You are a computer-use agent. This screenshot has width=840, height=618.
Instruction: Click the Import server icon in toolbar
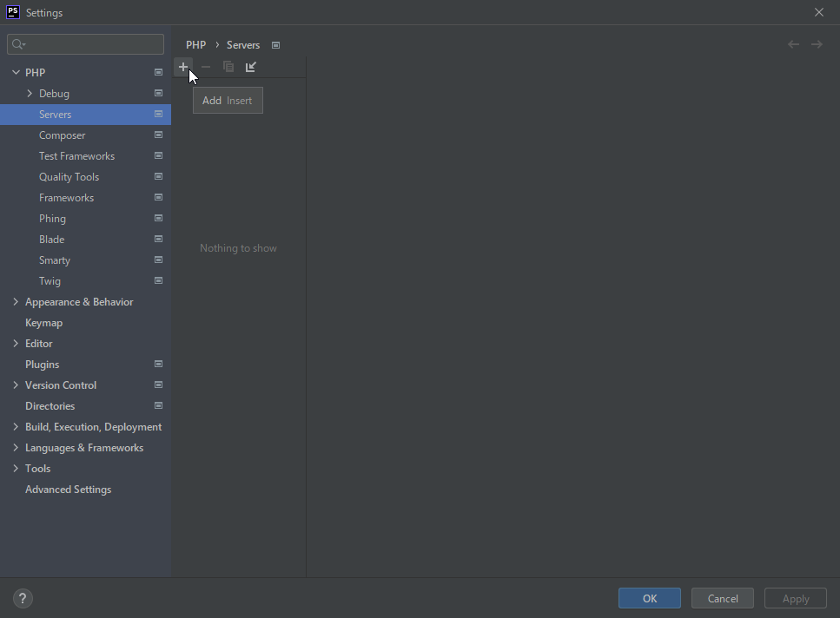tap(251, 67)
